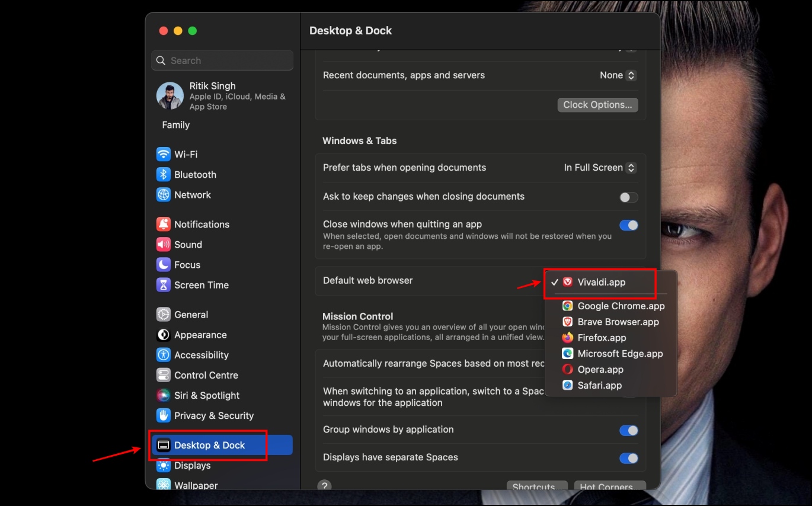Click the Clock Options button
This screenshot has width=812, height=506.
[x=597, y=105]
